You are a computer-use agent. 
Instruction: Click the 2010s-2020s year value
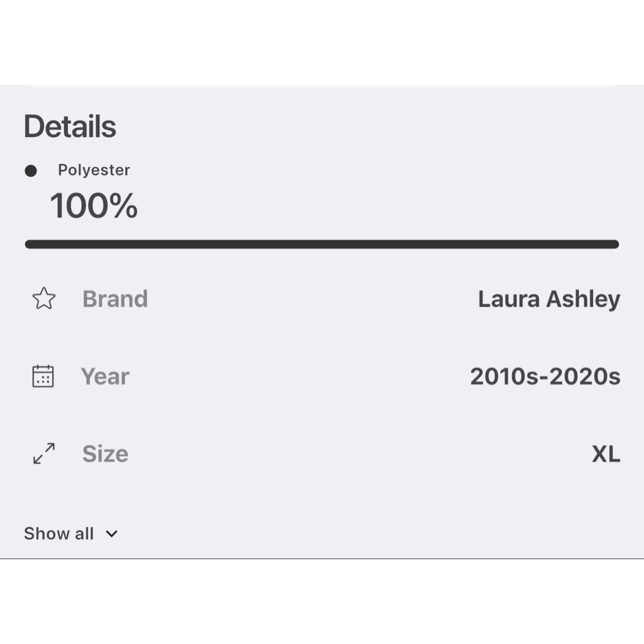click(545, 376)
